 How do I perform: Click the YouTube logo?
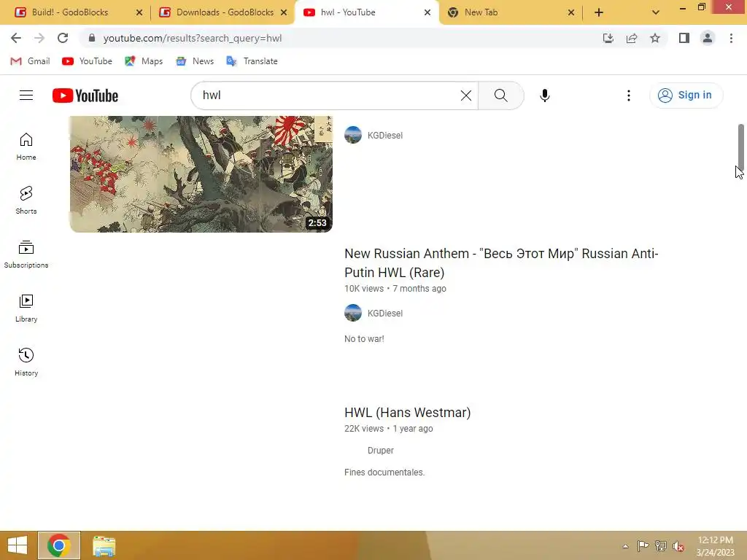click(x=85, y=96)
